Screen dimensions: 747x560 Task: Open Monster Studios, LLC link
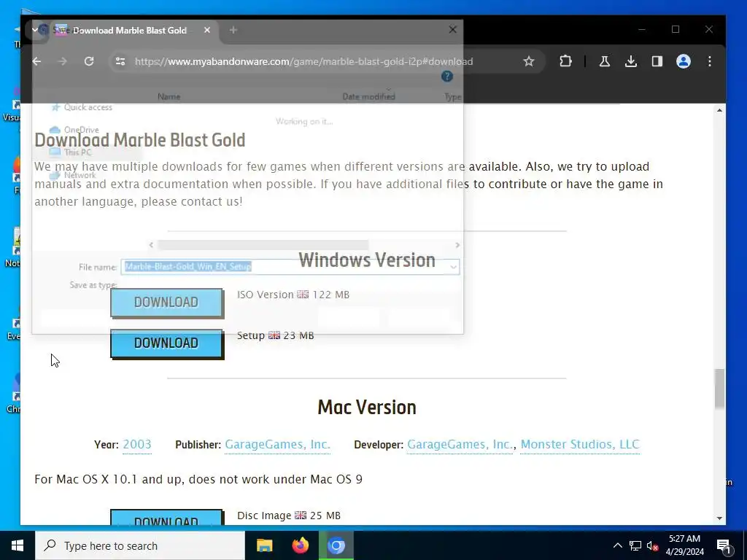pos(580,444)
